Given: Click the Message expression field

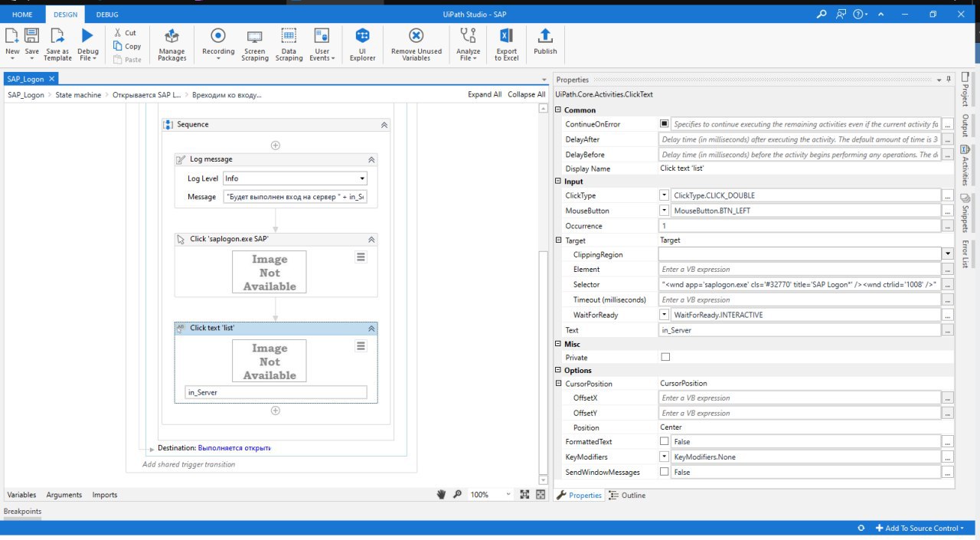Looking at the screenshot, I should pos(296,197).
